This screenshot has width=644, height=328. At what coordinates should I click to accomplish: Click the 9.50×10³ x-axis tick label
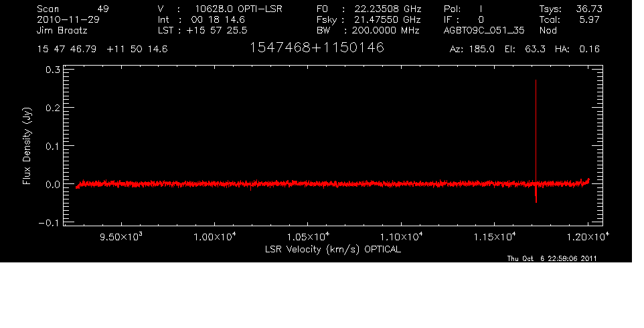120,236
